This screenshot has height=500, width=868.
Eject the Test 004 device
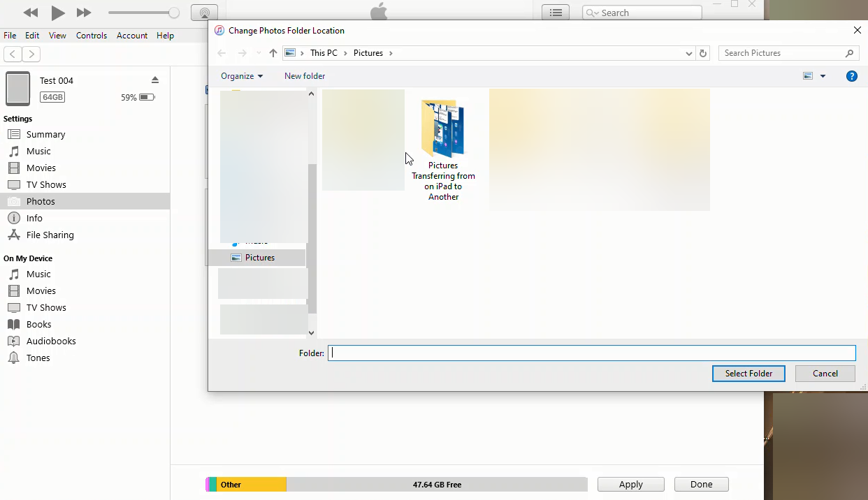coord(155,80)
